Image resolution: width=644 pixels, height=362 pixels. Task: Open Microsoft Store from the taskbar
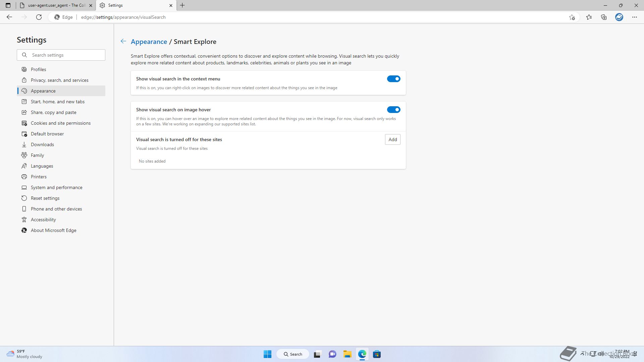tap(377, 354)
